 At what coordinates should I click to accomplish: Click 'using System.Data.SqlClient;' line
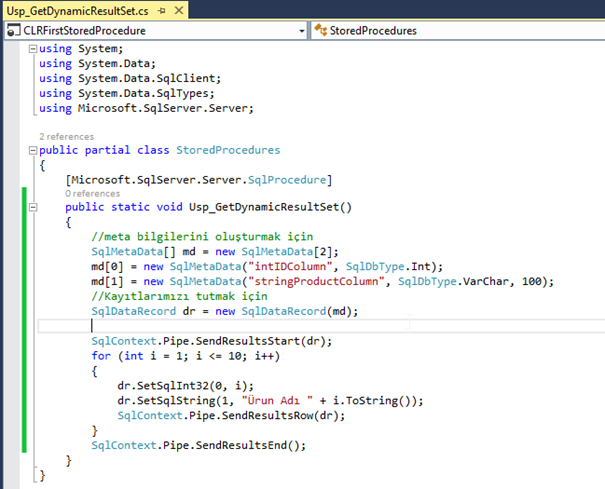click(x=130, y=78)
